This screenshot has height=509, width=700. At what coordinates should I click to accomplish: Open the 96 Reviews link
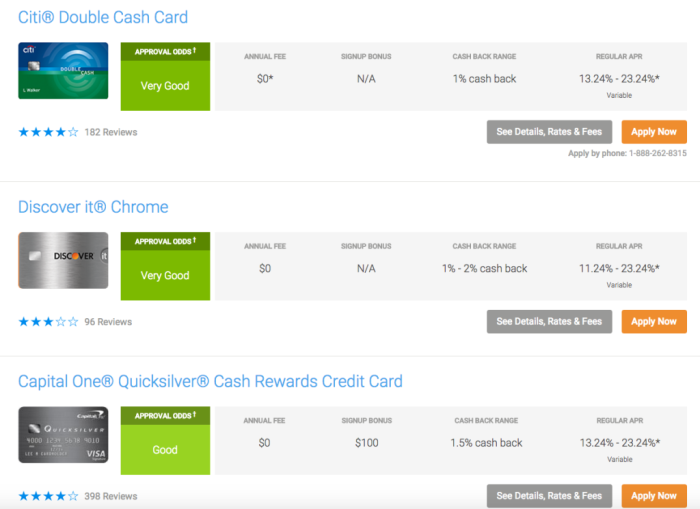pyautogui.click(x=108, y=322)
